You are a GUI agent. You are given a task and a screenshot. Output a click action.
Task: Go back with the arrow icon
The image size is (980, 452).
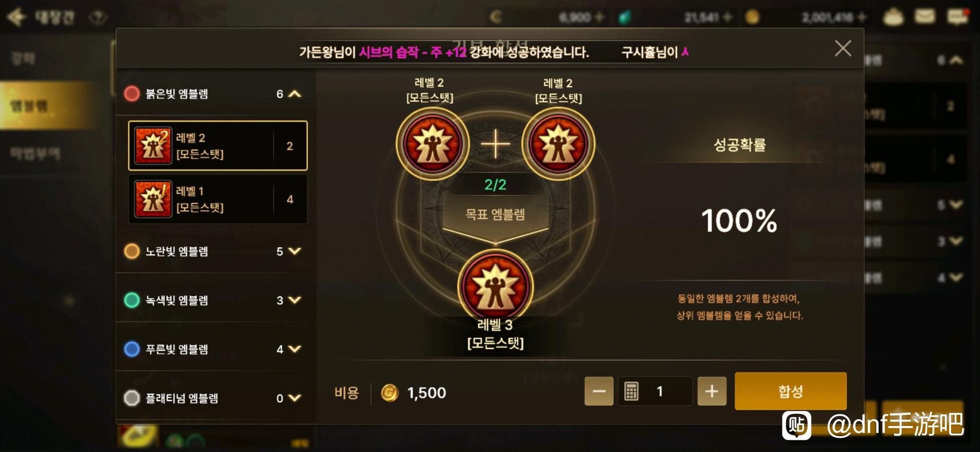(x=16, y=17)
